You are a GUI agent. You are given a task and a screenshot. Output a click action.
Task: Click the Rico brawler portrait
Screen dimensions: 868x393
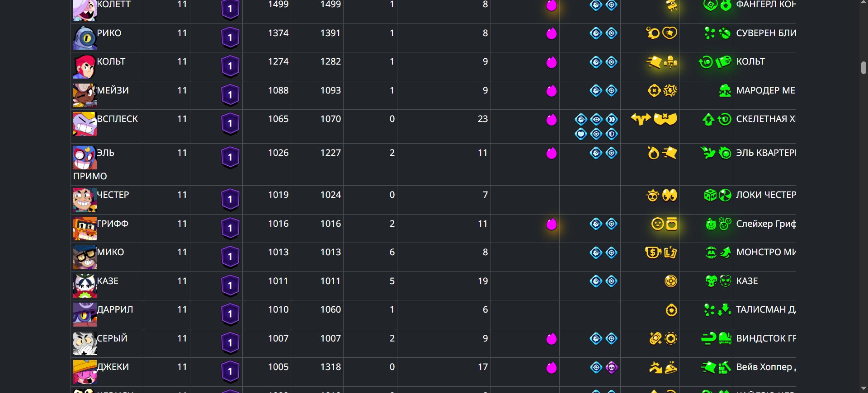pyautogui.click(x=85, y=38)
